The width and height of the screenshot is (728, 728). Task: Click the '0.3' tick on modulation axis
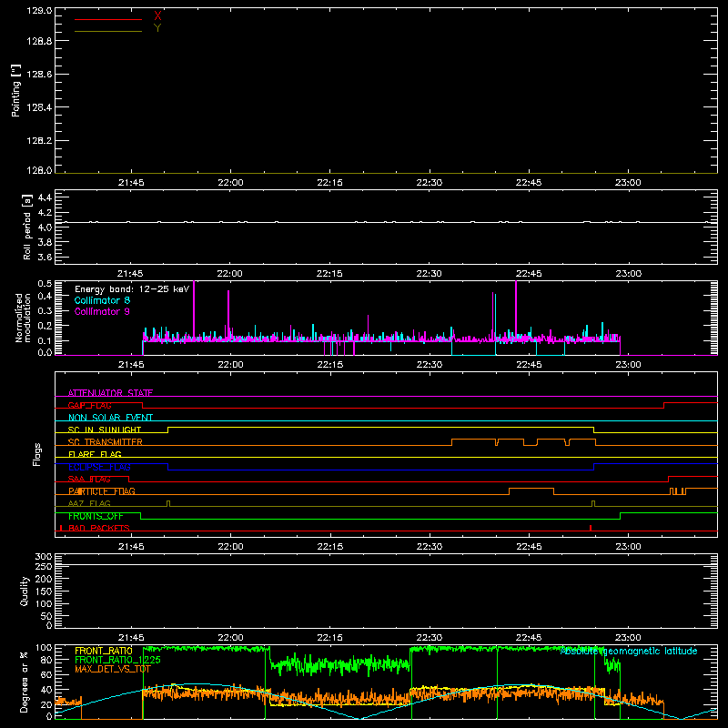coord(45,311)
